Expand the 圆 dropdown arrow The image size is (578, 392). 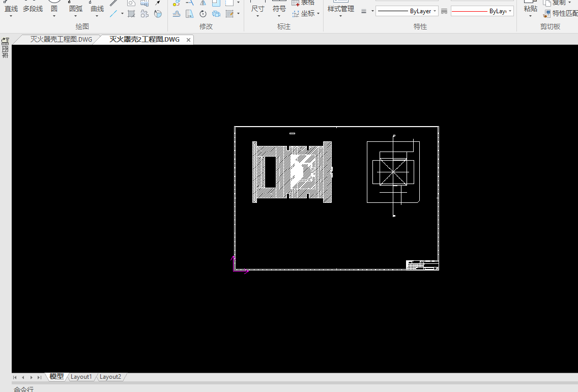[x=54, y=16]
